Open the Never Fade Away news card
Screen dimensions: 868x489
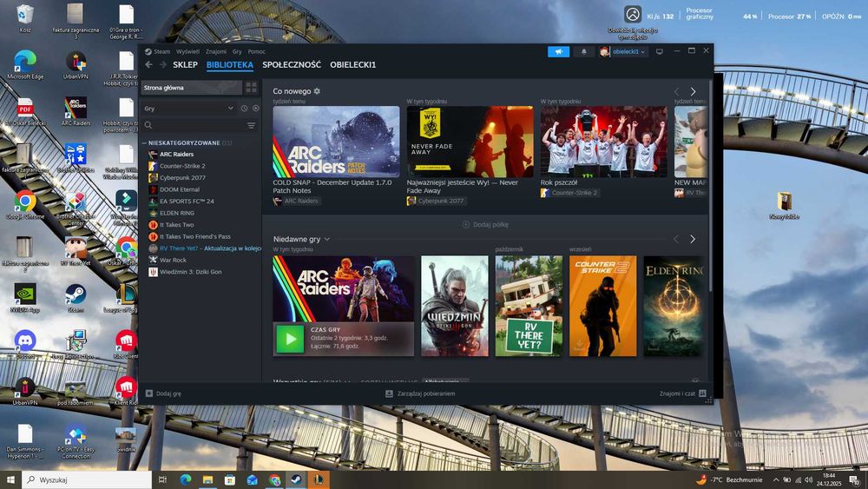coord(470,142)
